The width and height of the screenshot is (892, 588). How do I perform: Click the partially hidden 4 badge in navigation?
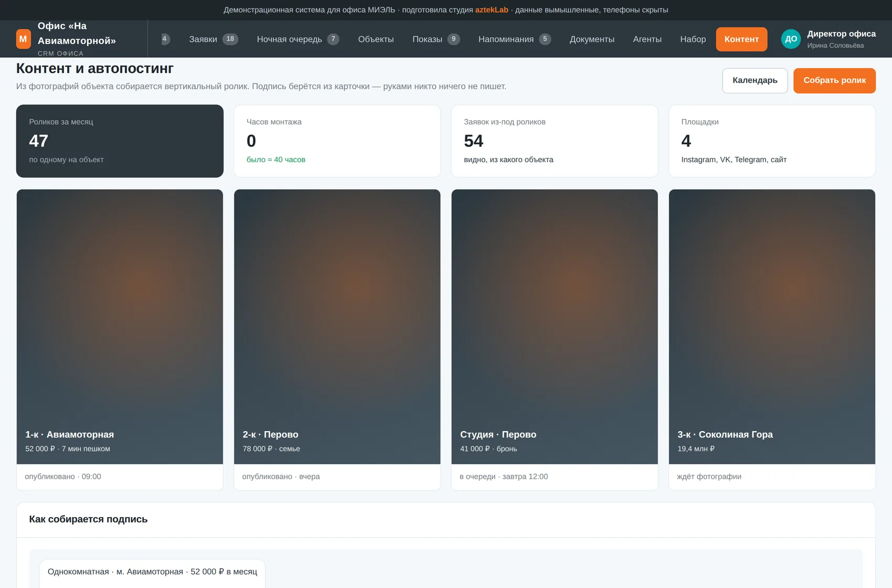165,39
